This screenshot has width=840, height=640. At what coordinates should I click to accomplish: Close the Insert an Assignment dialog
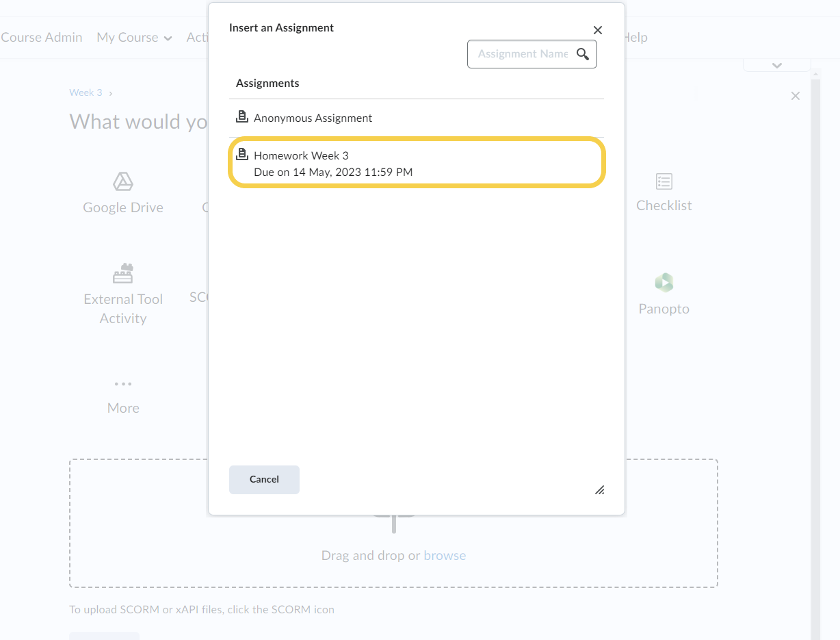pyautogui.click(x=597, y=30)
